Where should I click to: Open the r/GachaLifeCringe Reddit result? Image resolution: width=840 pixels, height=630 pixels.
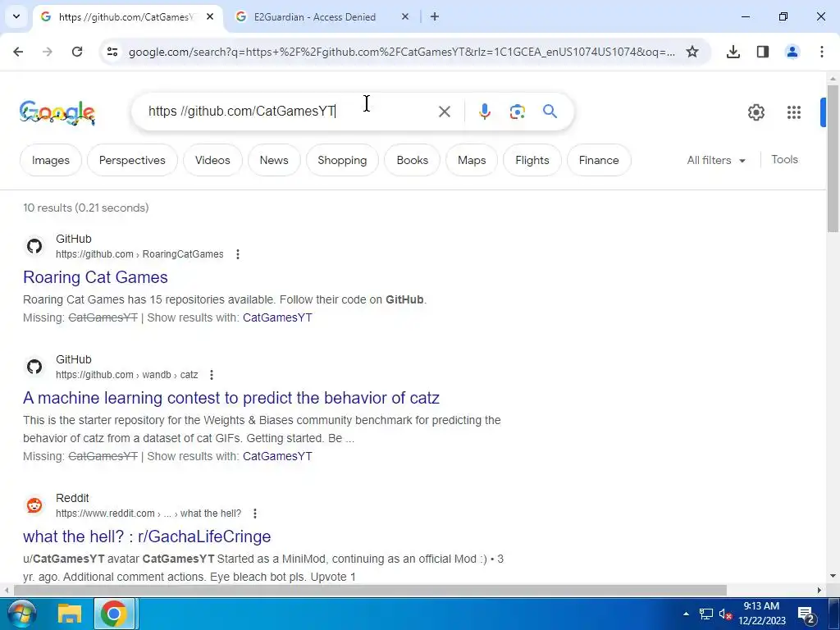coord(147,536)
